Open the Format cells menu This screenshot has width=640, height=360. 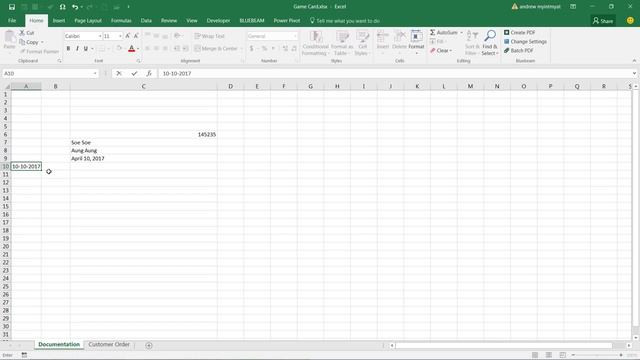pos(416,42)
